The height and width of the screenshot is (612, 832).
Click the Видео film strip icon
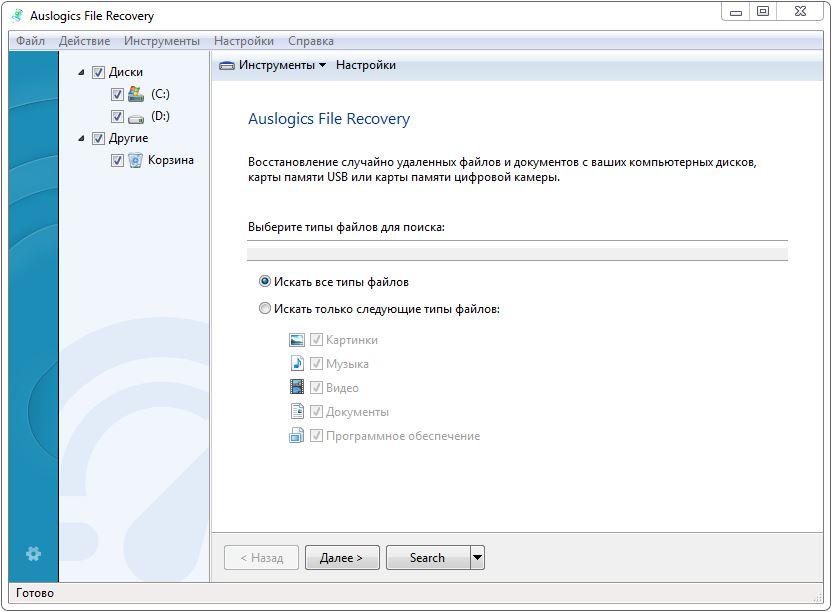(297, 387)
